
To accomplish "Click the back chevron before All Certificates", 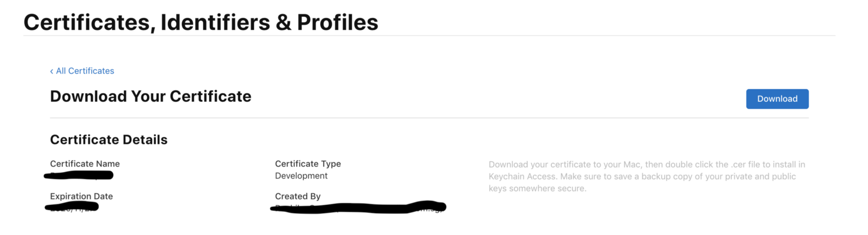I will click(52, 71).
